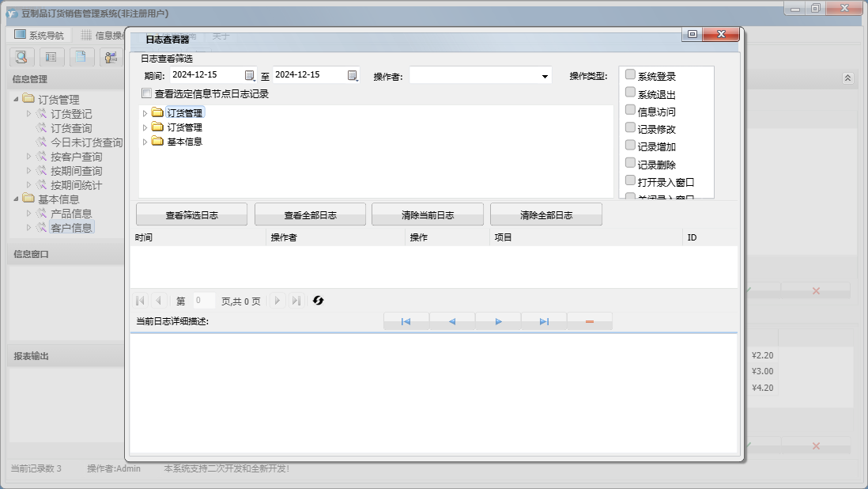Expand the highlighted 订货管理 node in log viewer
This screenshot has width=868, height=489.
click(145, 113)
